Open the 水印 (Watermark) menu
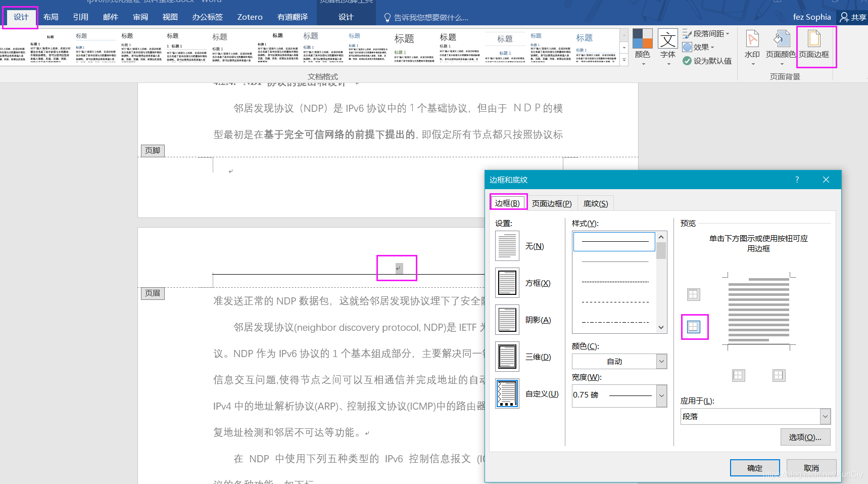This screenshot has height=484, width=868. coord(752,47)
